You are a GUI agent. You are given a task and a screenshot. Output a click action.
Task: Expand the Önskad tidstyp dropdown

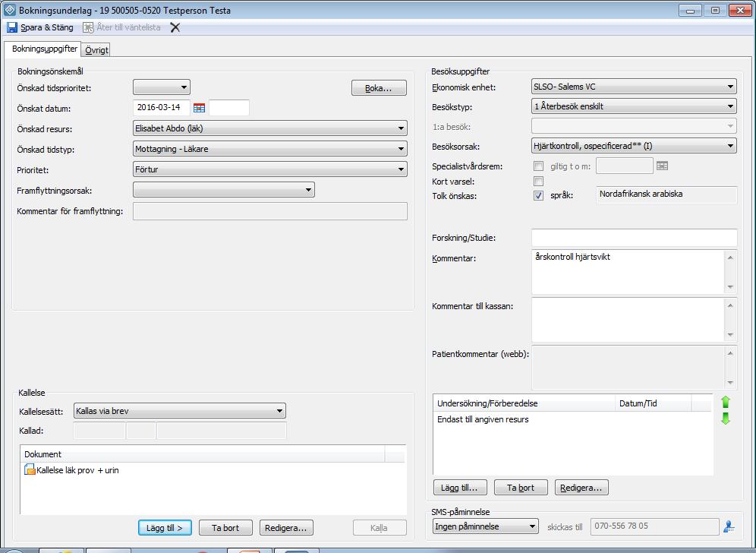coord(270,149)
